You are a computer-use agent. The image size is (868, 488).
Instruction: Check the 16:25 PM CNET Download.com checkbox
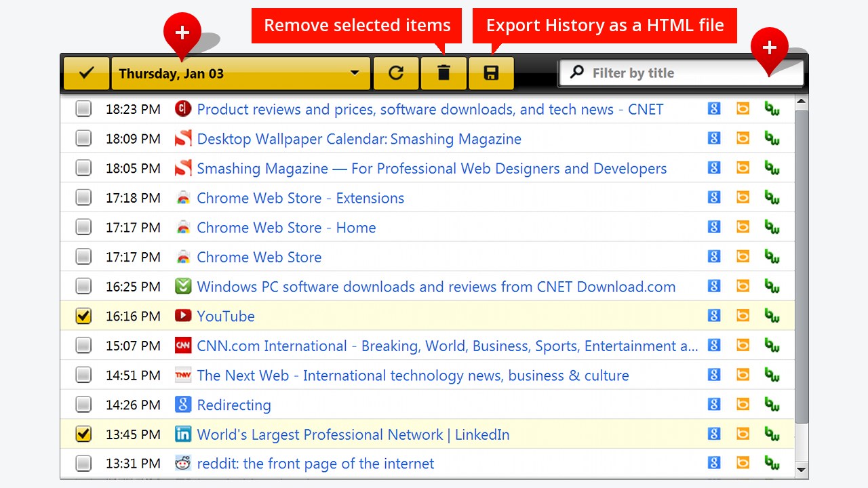(83, 287)
